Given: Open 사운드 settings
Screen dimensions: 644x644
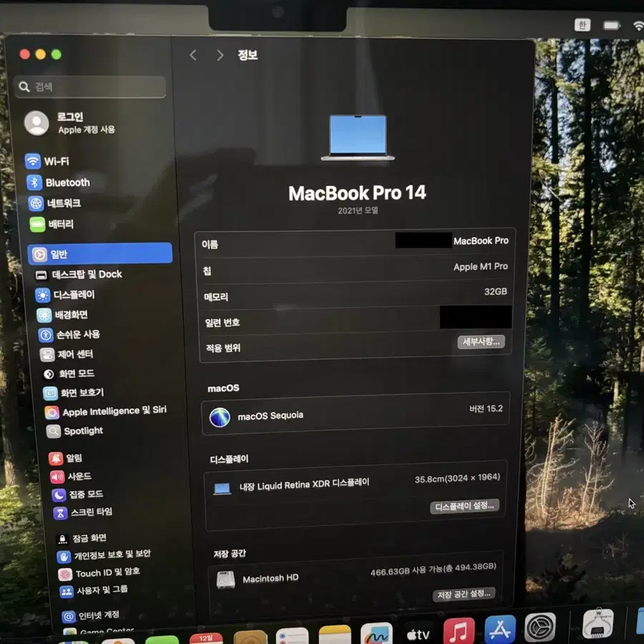Looking at the screenshot, I should pos(71,477).
